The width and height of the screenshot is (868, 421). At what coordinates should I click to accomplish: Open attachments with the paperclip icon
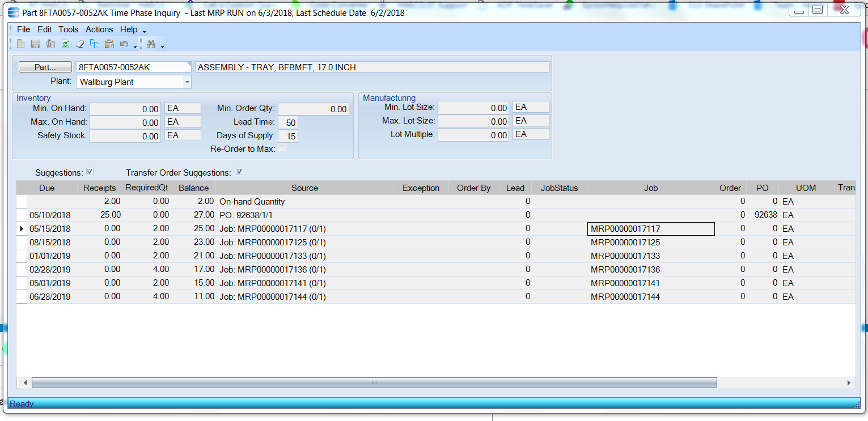50,44
